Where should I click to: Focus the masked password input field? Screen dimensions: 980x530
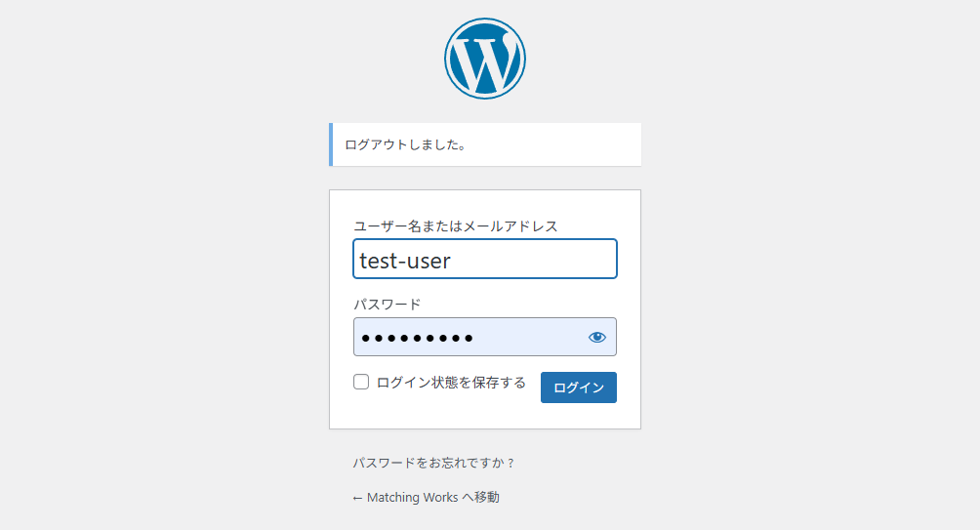pos(469,338)
